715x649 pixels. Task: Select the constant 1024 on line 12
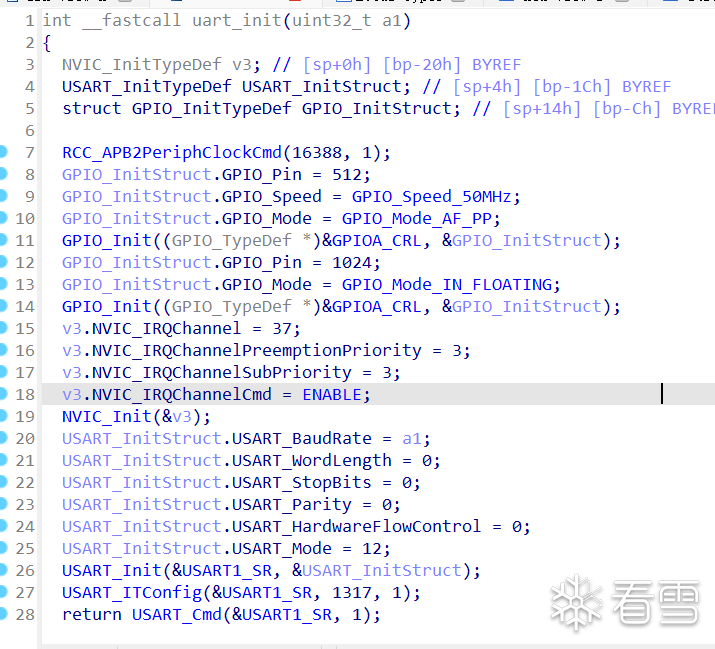click(x=352, y=263)
